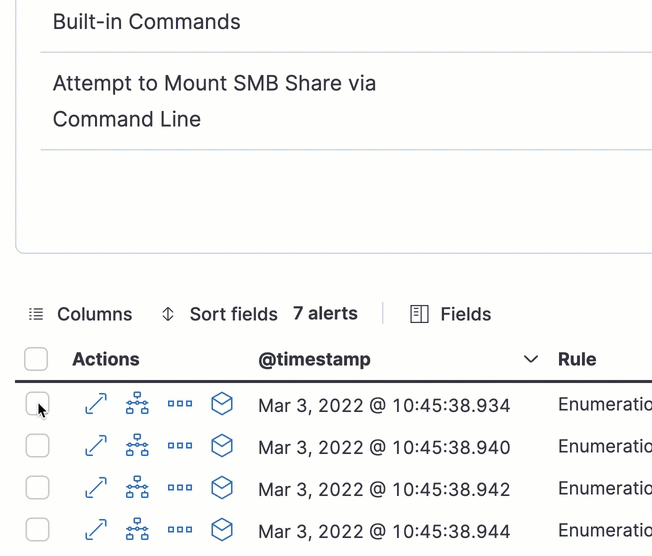Open Sort fields options

tap(219, 314)
